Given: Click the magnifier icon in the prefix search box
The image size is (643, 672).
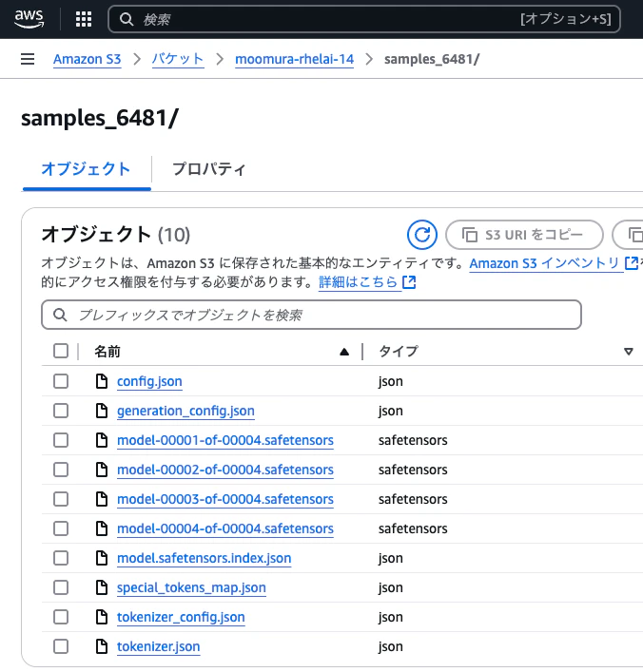Looking at the screenshot, I should coord(60,315).
